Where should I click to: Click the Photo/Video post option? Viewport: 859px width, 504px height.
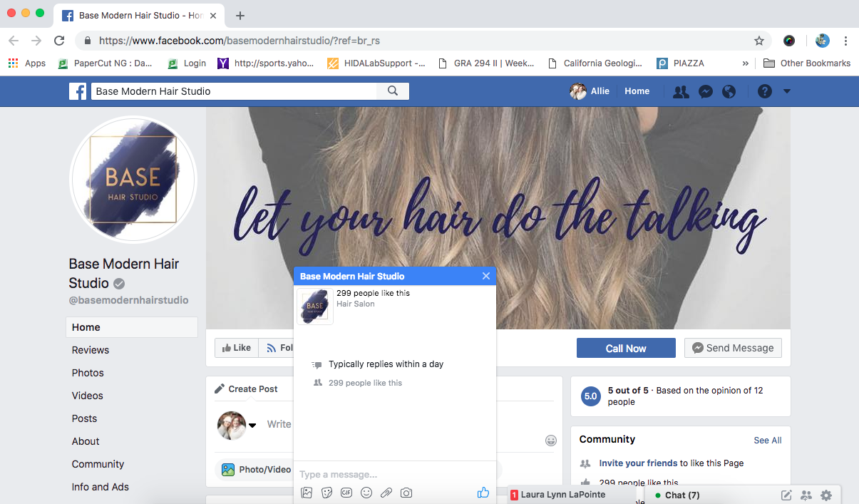[x=257, y=470]
